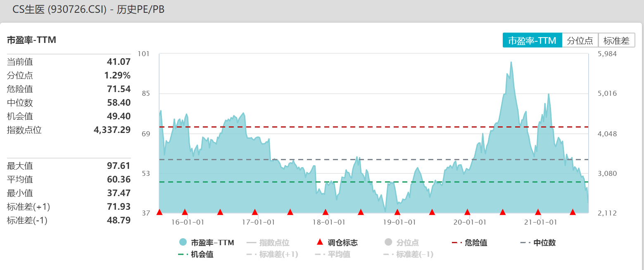Show the 标准差(-1) legend line
Screen dimensions: 644x270
click(x=409, y=254)
